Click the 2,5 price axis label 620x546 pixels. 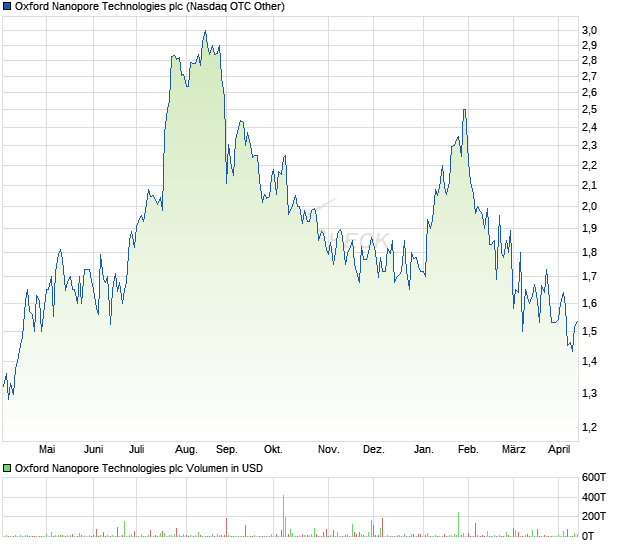589,109
